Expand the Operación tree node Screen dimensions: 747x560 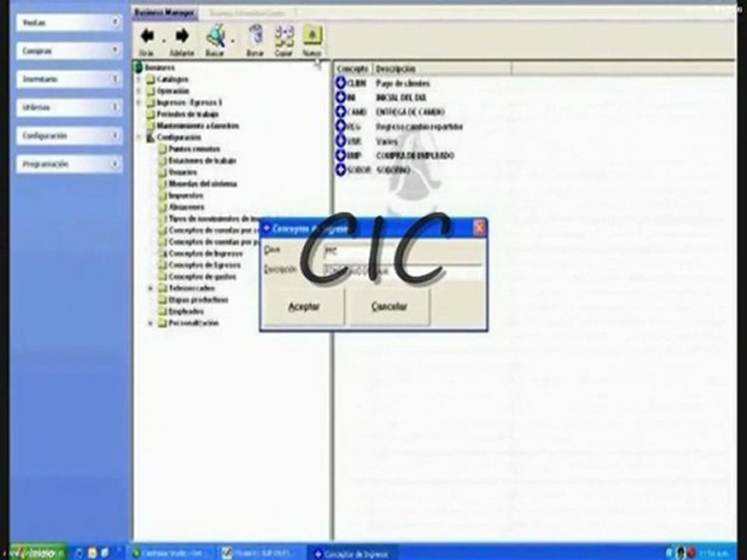[x=139, y=90]
